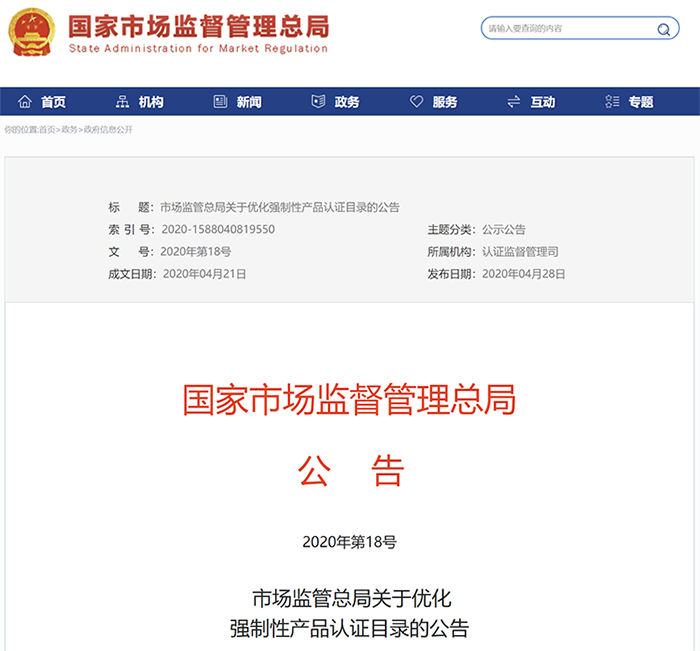This screenshot has height=651, width=700.
Task: Click the red 国家市场监督管理总局 heading
Action: 350,400
